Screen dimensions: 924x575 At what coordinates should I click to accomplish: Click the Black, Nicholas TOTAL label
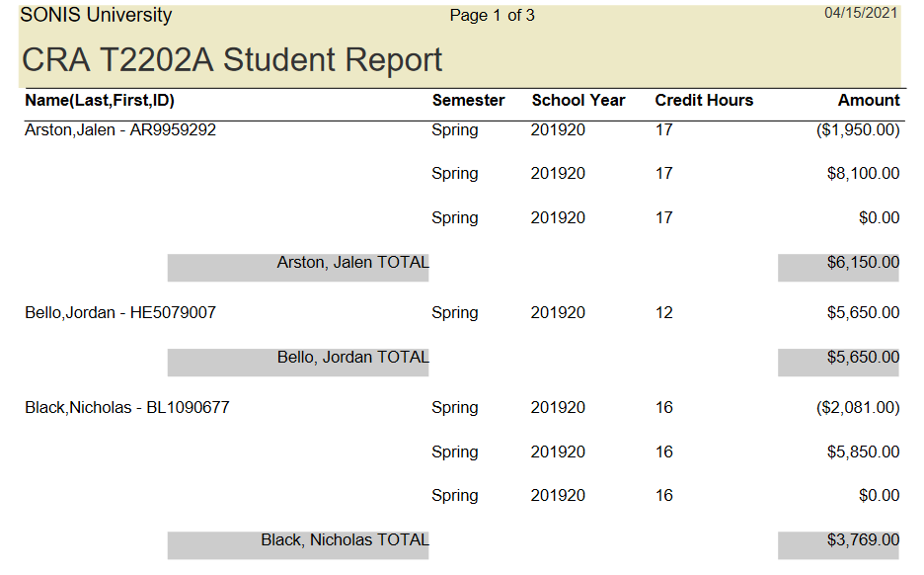point(345,540)
